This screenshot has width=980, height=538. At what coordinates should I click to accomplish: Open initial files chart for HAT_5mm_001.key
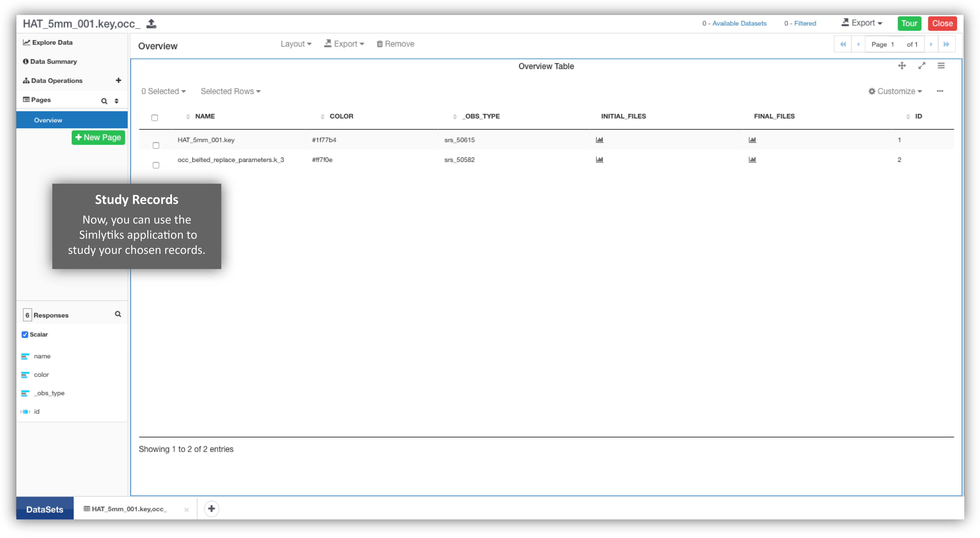[x=600, y=140]
